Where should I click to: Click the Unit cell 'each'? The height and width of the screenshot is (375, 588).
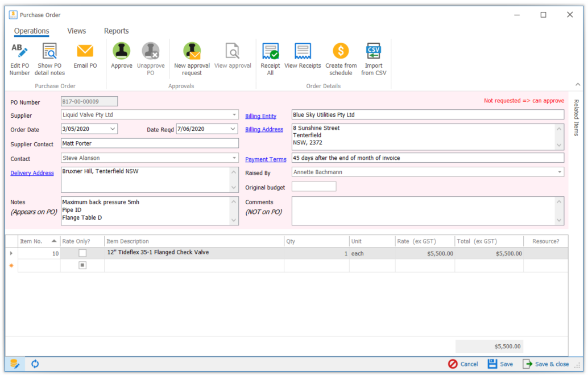click(x=372, y=253)
